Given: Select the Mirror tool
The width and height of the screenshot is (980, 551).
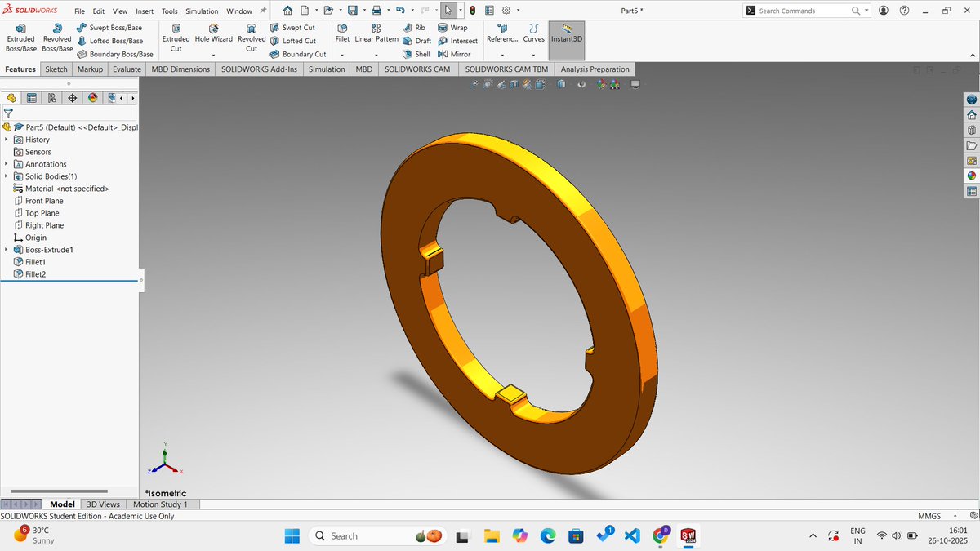Looking at the screenshot, I should click(454, 54).
